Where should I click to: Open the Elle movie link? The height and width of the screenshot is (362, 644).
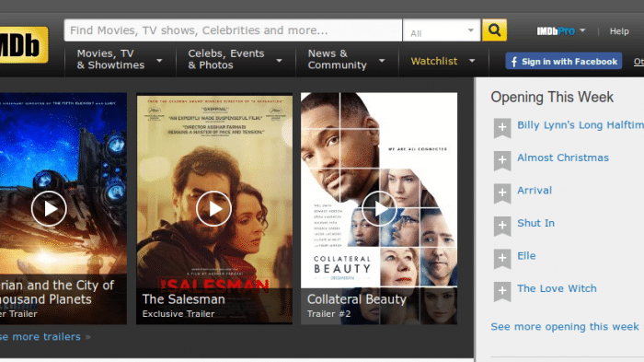526,256
